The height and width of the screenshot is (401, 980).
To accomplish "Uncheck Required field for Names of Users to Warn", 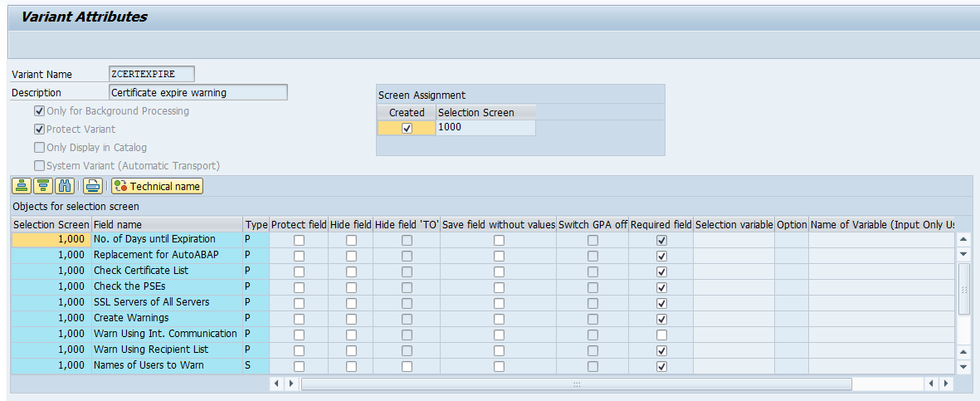I will pos(661,366).
